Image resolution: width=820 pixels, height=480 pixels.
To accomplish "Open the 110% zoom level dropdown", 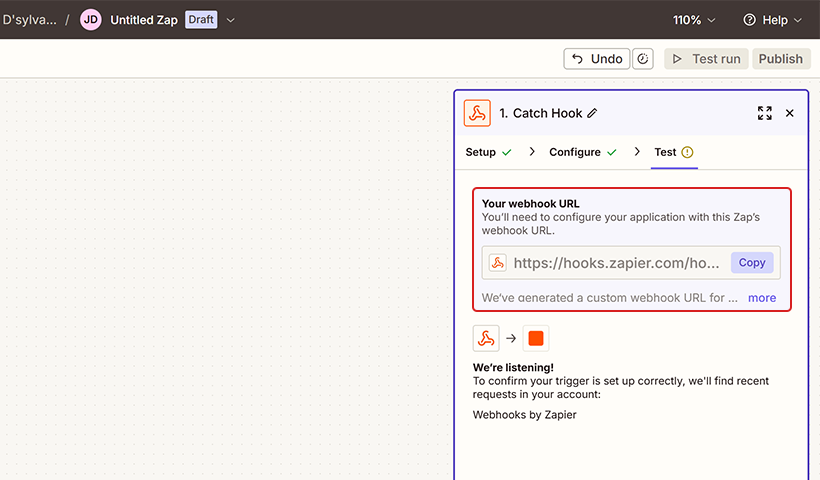I will click(x=694, y=20).
